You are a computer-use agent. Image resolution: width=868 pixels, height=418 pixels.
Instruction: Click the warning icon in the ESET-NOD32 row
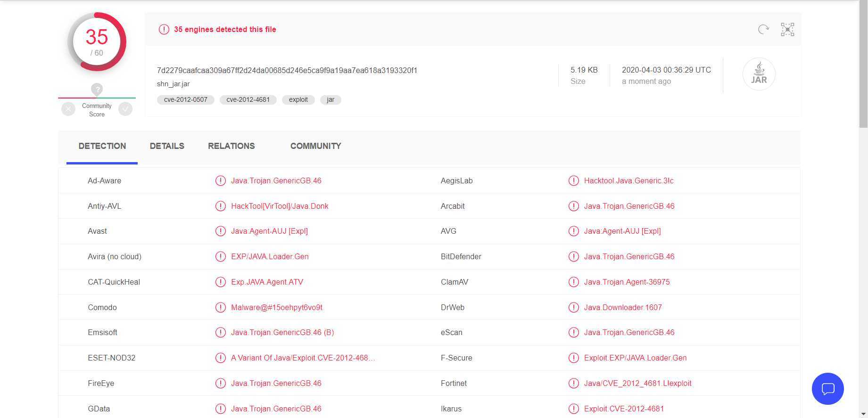[x=220, y=358]
